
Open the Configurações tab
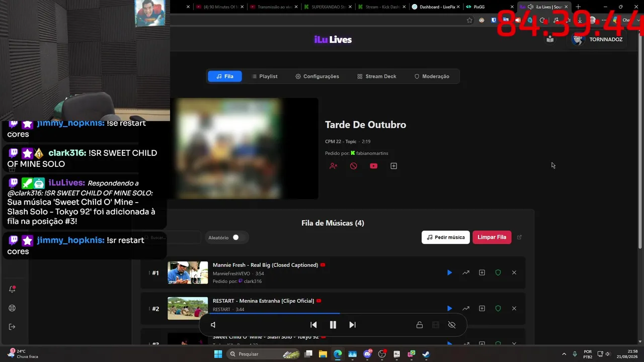coord(317,76)
